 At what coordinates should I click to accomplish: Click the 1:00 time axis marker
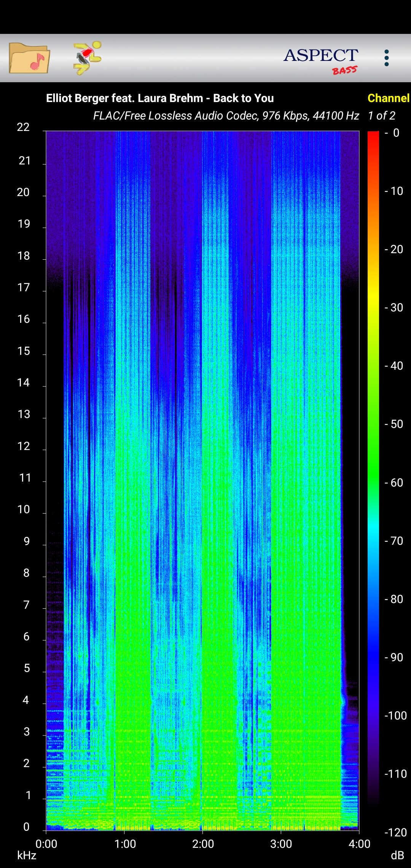coord(125,844)
